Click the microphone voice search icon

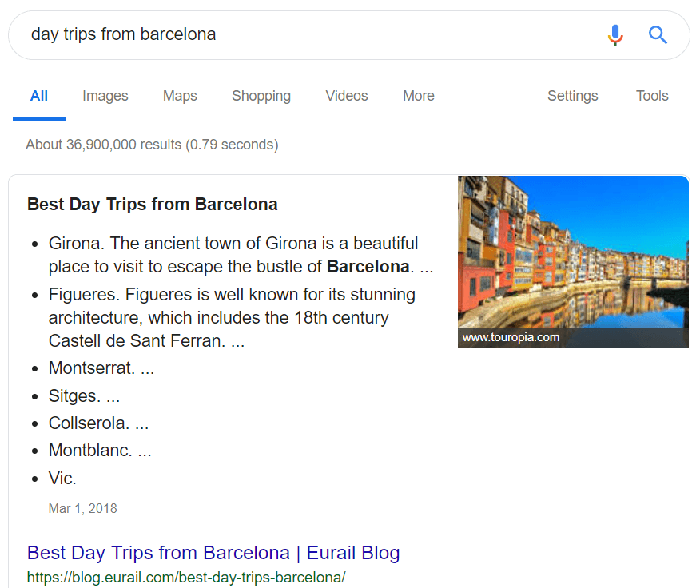click(614, 35)
